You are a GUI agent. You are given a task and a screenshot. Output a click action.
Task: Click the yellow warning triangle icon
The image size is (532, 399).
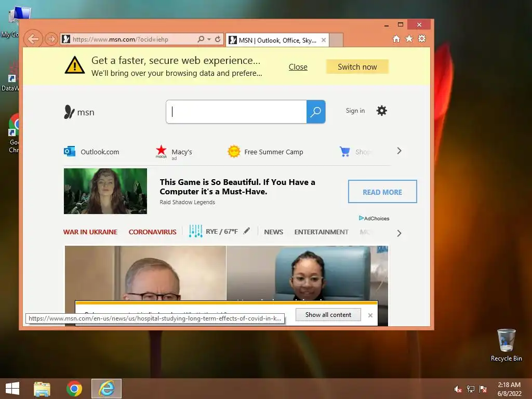75,65
